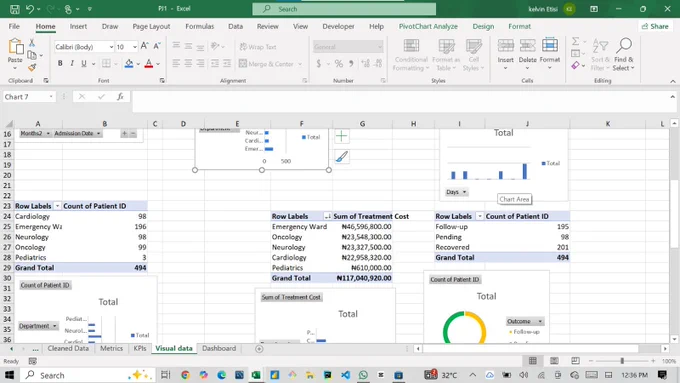Click the Admission Date field button
This screenshot has height=383, width=680.
77,133
